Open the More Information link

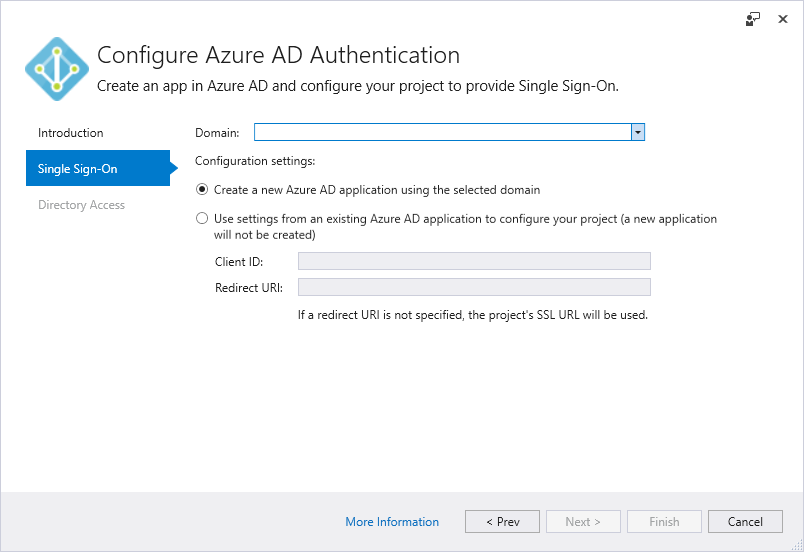(392, 522)
